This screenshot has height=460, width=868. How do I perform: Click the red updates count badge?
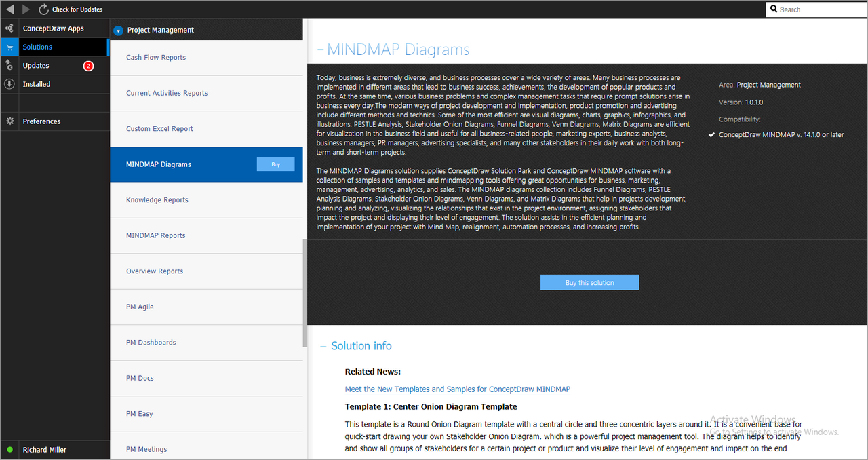88,66
